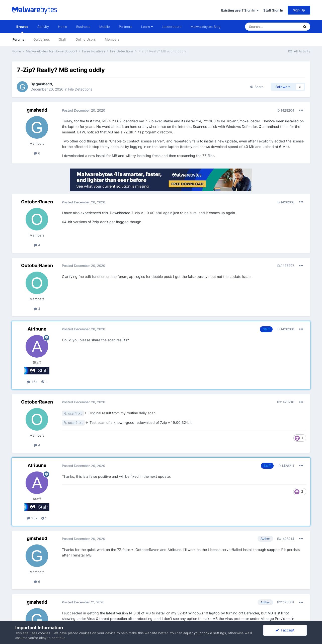
Task: Accept cookies with I accept button
Action: (285, 630)
